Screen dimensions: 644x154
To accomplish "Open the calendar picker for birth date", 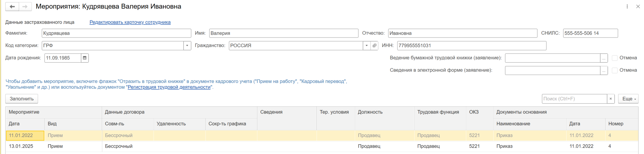I will [85, 58].
